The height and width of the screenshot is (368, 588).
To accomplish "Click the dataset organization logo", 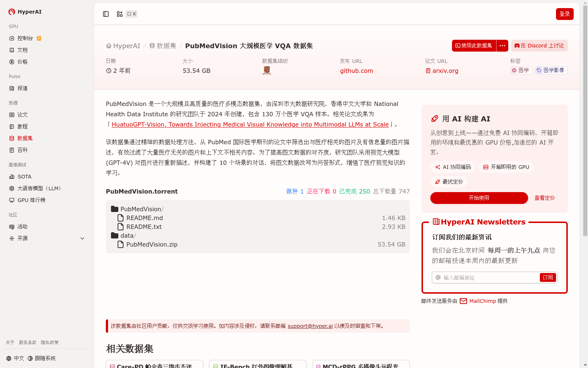I will coord(267,71).
